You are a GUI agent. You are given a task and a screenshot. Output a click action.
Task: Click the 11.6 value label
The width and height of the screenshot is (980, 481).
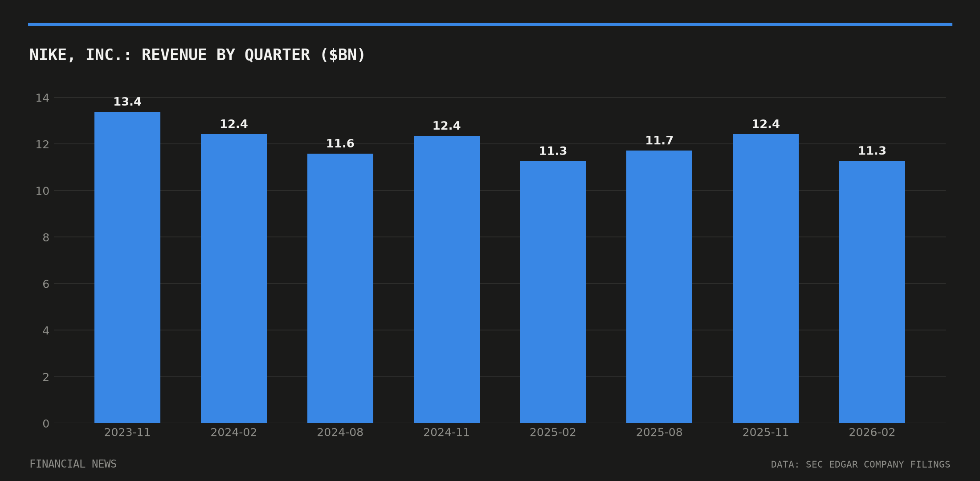point(340,144)
